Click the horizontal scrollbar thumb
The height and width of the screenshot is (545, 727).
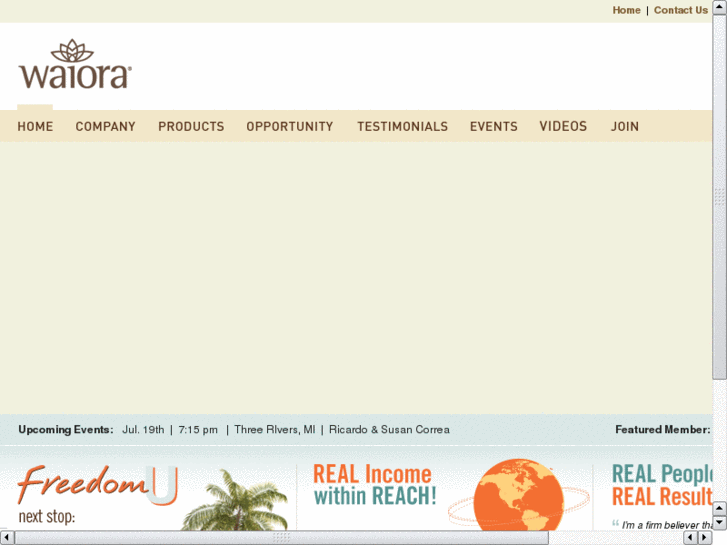[x=281, y=538]
